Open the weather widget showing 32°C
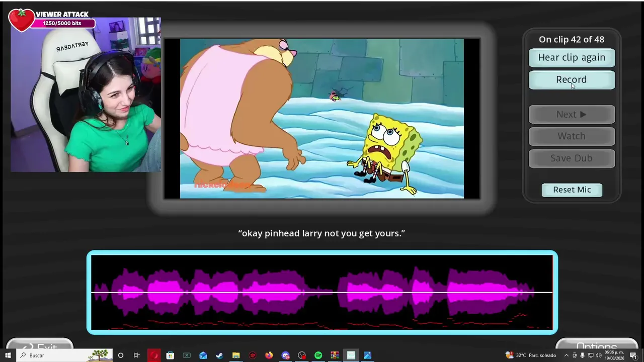The width and height of the screenshot is (644, 362). [531, 355]
